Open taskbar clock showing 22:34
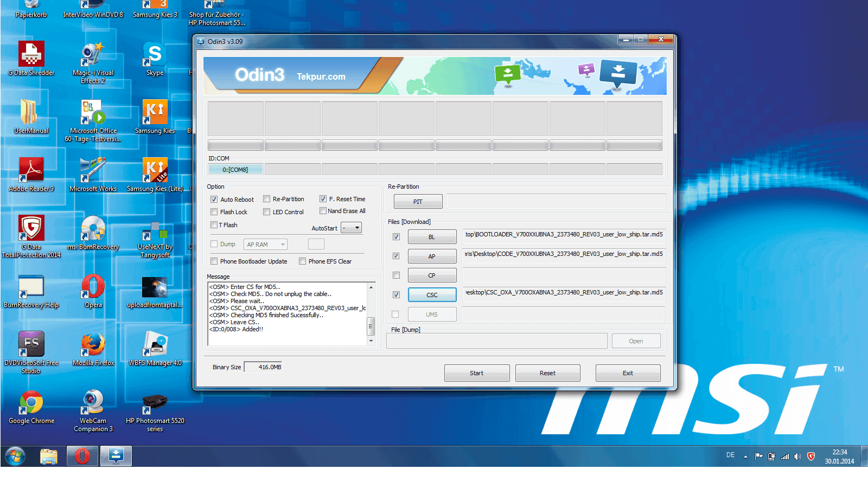The image size is (868, 488). pyautogui.click(x=839, y=457)
